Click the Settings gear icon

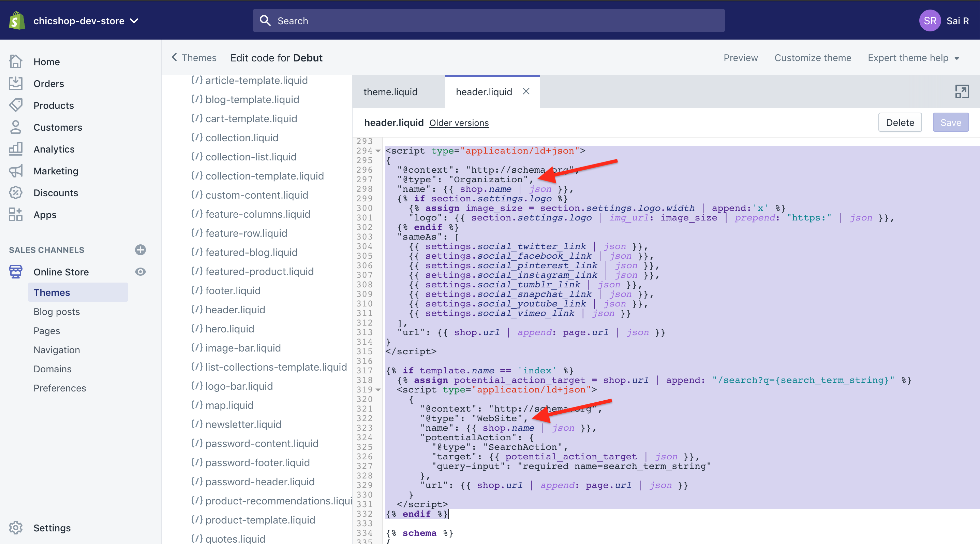tap(16, 528)
